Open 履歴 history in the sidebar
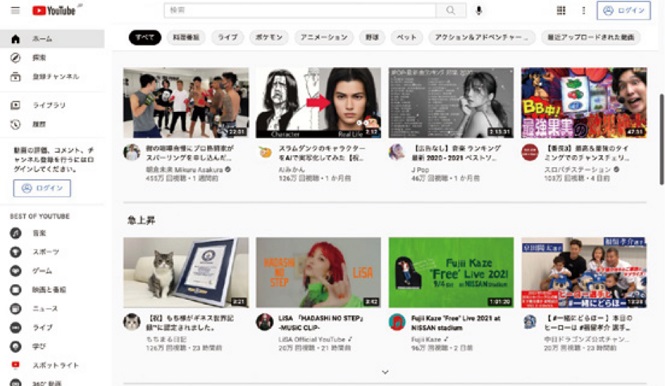665x386 pixels. pos(52,124)
